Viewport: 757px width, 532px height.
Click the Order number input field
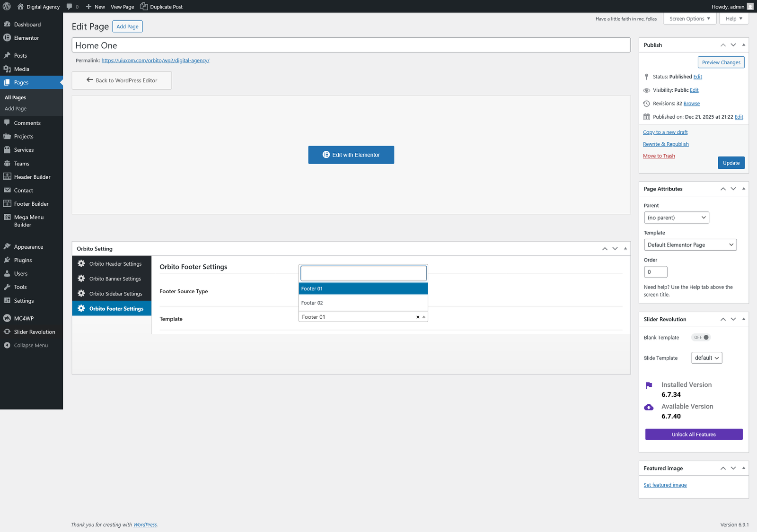(x=655, y=272)
